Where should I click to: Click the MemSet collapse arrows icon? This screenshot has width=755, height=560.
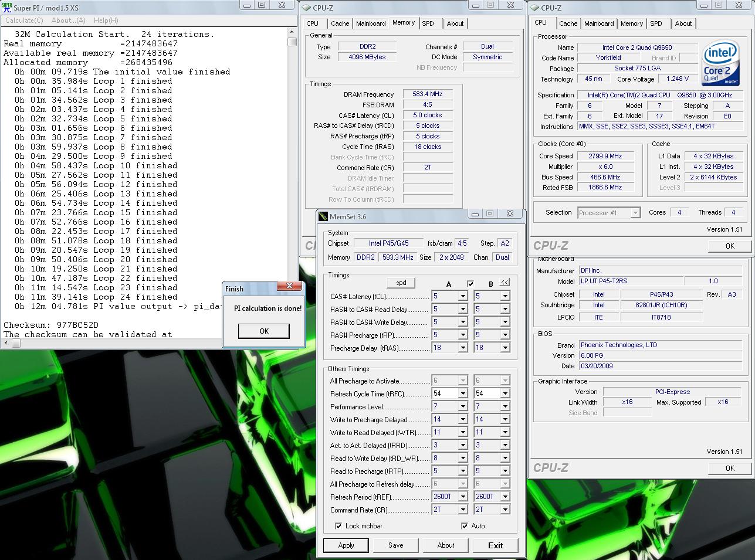coord(505,283)
